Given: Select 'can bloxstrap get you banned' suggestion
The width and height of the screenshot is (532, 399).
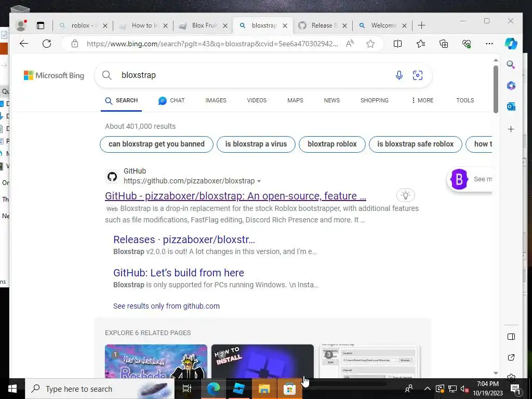Looking at the screenshot, I should pyautogui.click(x=156, y=144).
